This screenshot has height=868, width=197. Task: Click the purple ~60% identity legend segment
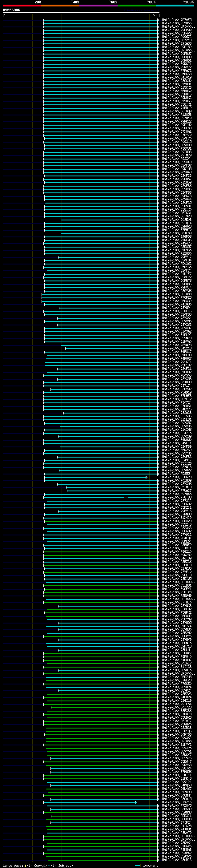[99, 6]
